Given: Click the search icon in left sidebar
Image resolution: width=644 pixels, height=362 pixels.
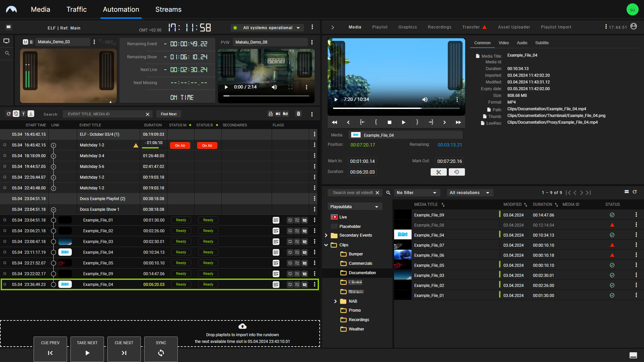Looking at the screenshot, I should [7, 53].
